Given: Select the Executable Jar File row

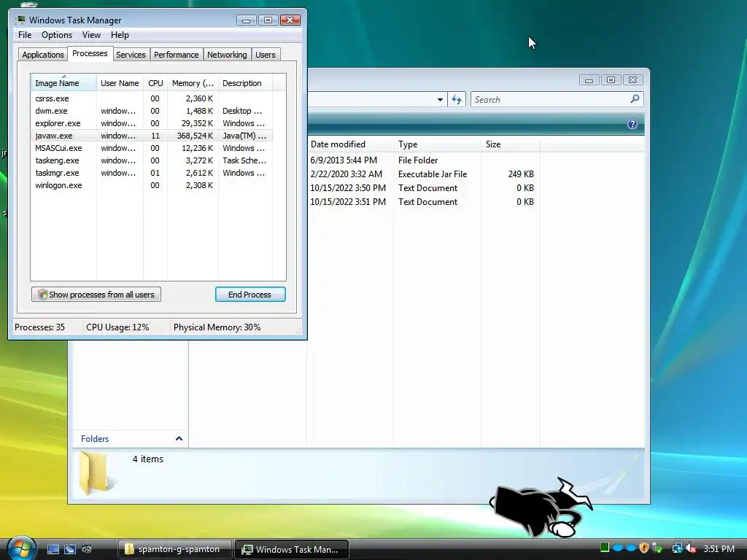Looking at the screenshot, I should click(422, 174).
